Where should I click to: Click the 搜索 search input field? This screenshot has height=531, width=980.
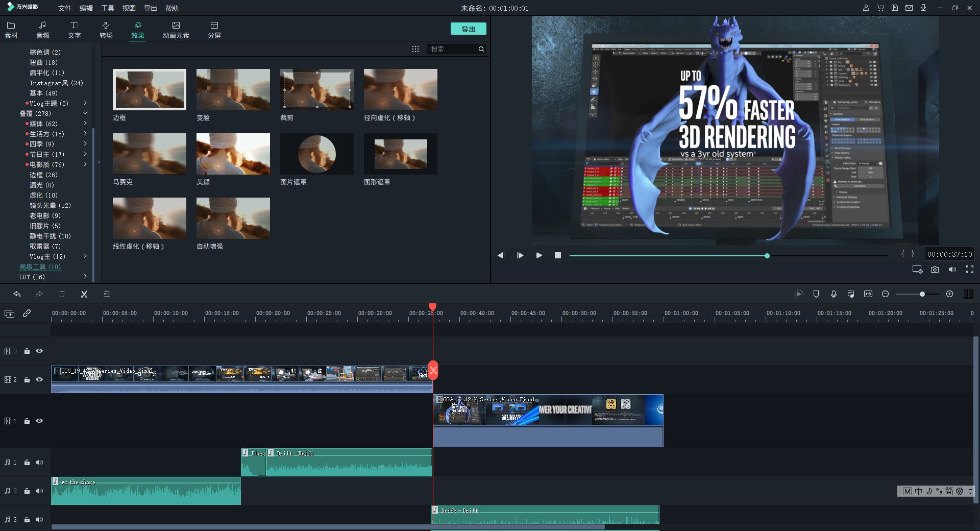click(x=452, y=49)
